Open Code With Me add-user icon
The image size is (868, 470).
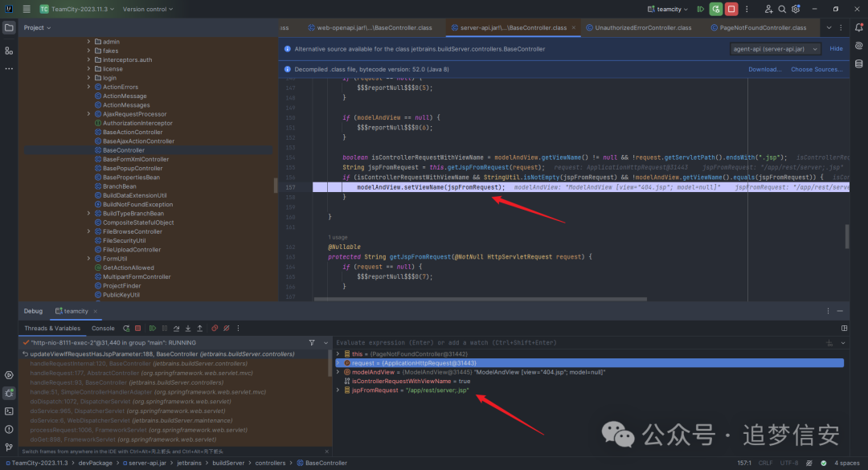768,9
